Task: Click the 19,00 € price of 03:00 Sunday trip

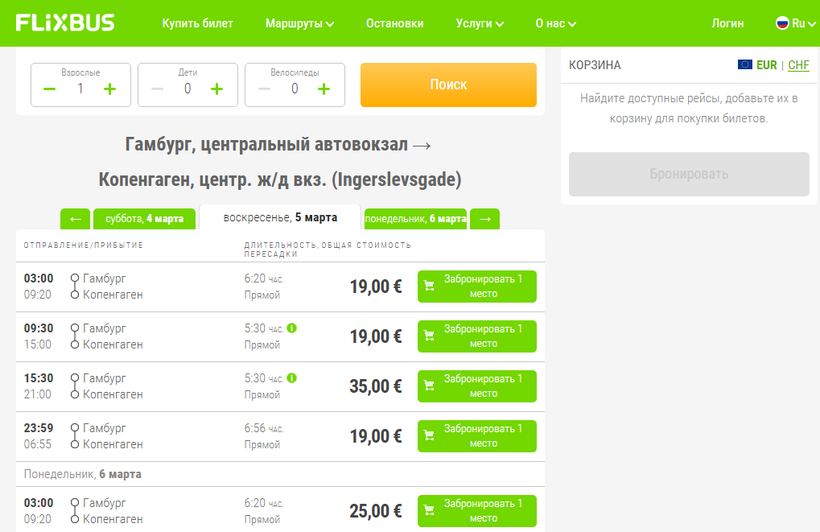Action: click(375, 287)
